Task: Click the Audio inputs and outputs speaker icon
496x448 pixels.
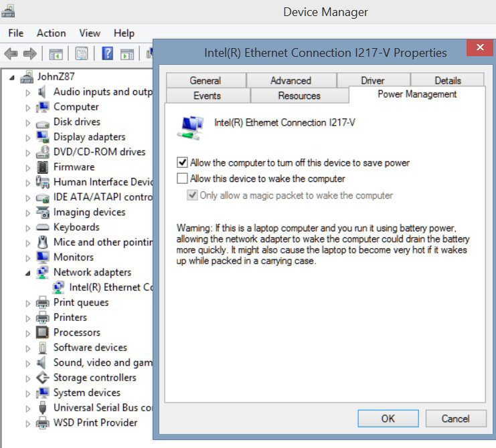Action: (42, 92)
